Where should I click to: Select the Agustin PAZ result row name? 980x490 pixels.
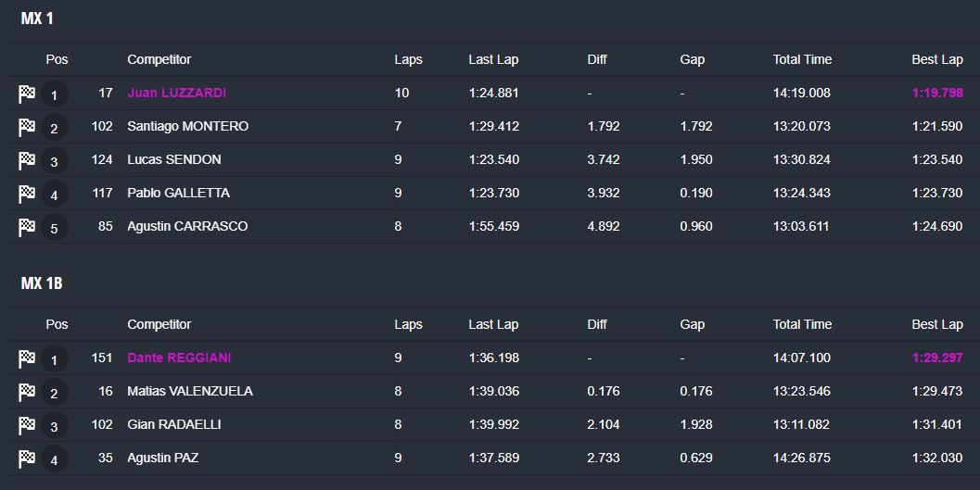162,458
